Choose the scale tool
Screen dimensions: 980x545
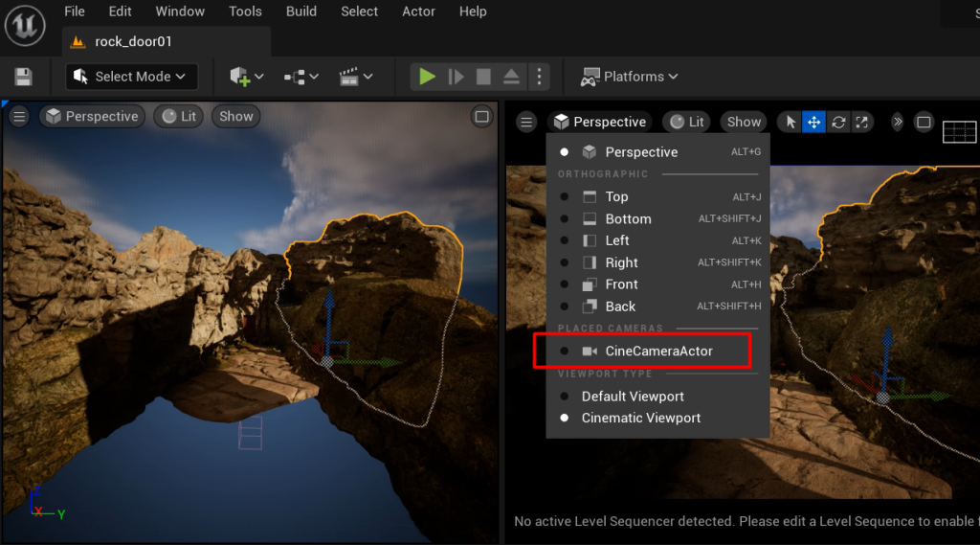[x=862, y=122]
